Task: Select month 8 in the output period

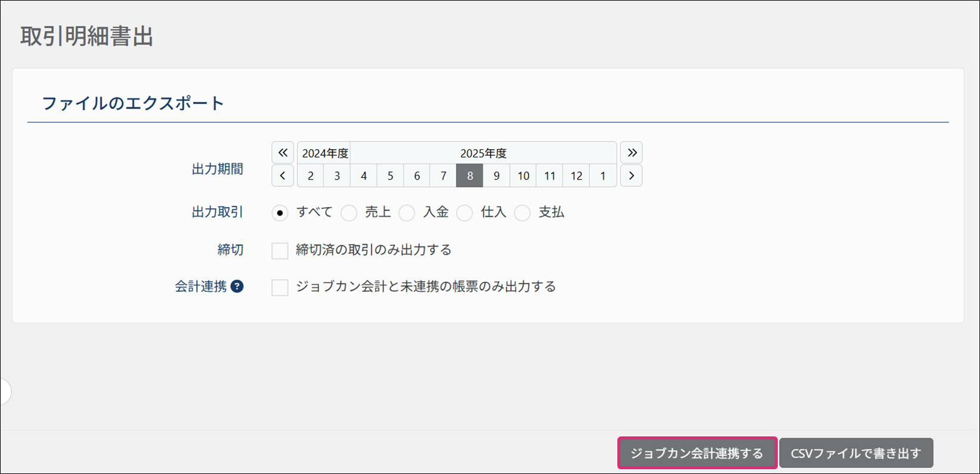Action: pyautogui.click(x=469, y=176)
